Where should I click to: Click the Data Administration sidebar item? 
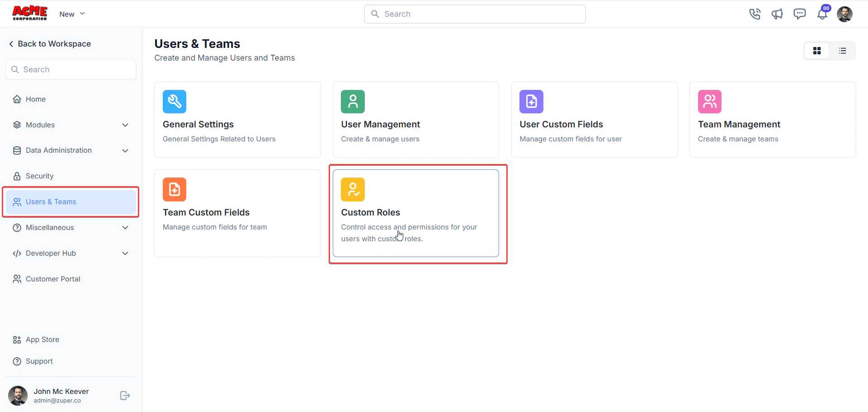(71, 150)
